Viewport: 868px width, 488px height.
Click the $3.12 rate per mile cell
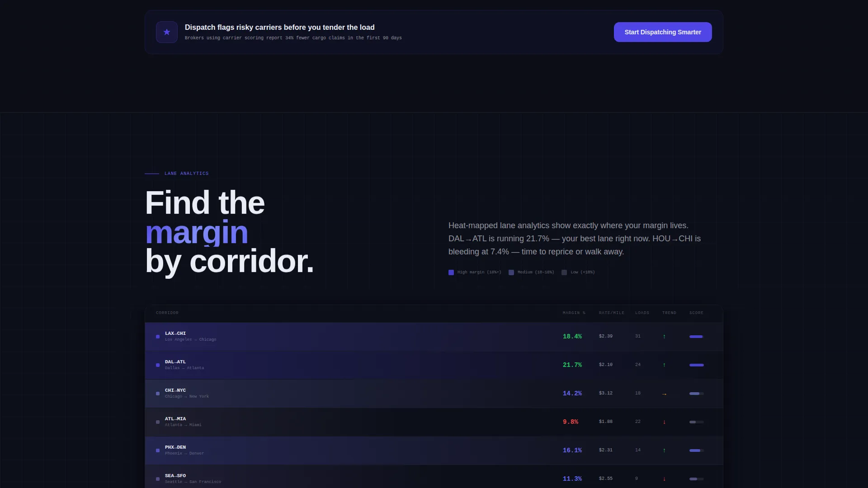(x=606, y=393)
